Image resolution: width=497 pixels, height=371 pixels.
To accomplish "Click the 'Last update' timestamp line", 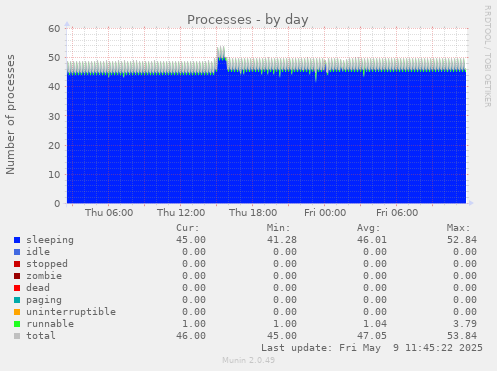I will pos(372,348).
